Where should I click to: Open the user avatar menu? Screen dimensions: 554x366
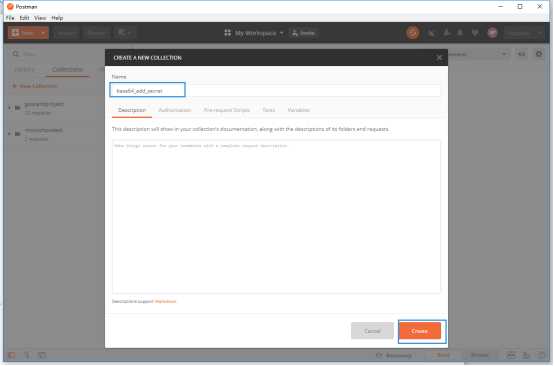pyautogui.click(x=493, y=33)
